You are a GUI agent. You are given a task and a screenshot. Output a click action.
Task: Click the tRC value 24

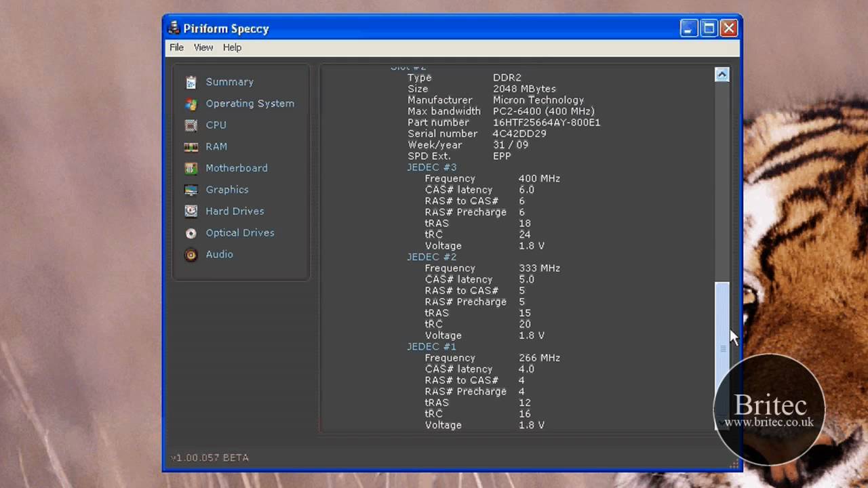(524, 235)
